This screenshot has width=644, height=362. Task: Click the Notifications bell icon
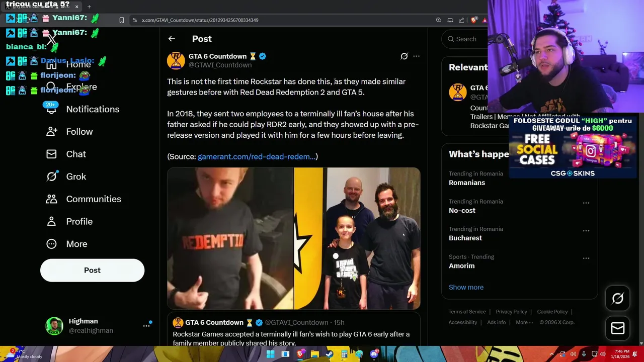pos(51,109)
